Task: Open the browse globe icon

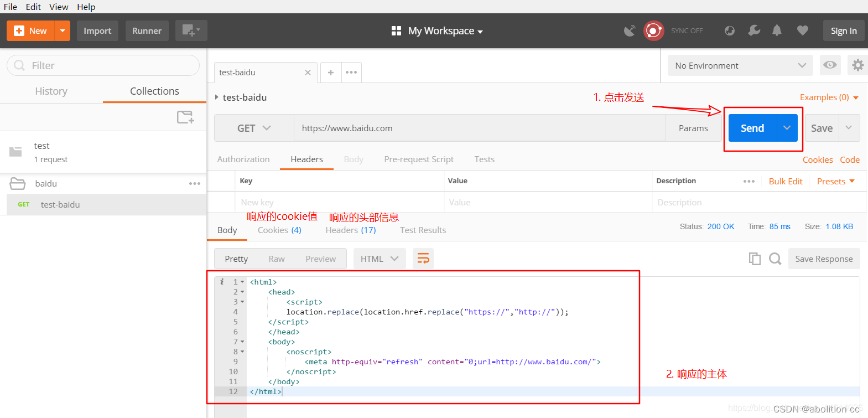Action: [x=730, y=30]
